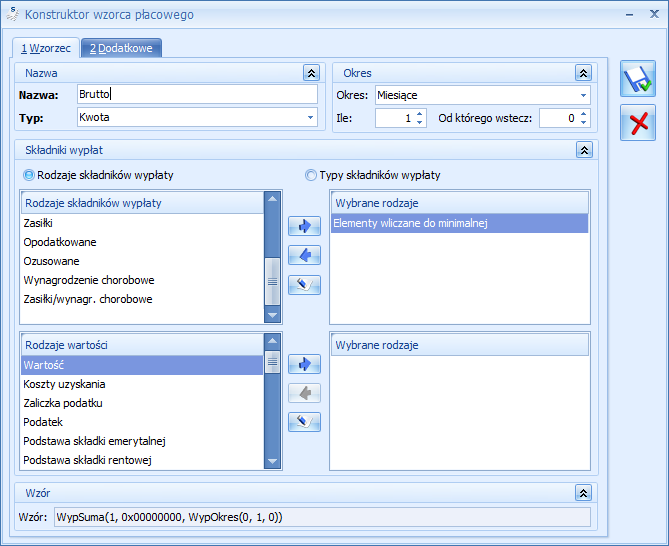Screen dimensions: 669x546
Task: Collapse the Wzór section
Action: 583,493
